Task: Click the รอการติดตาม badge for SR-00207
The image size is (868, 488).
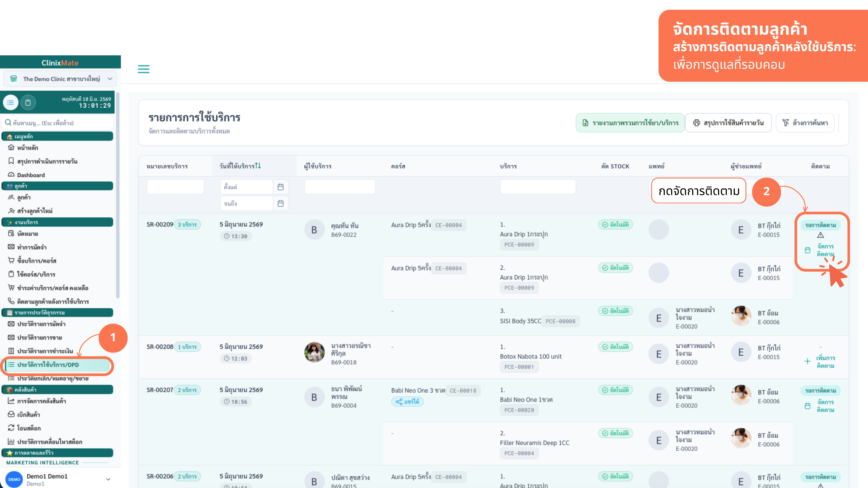Action: click(821, 391)
